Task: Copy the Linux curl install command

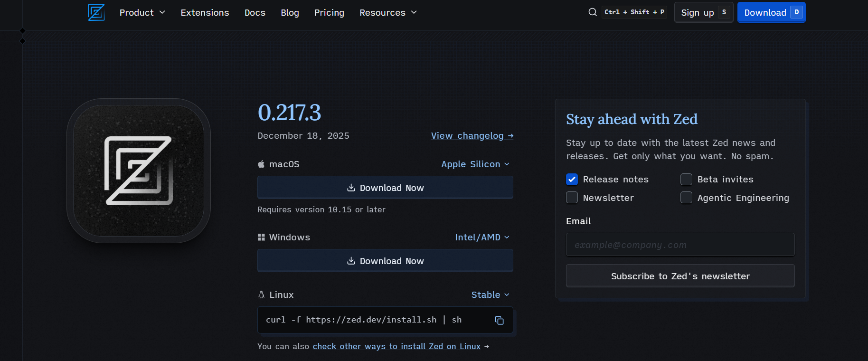Action: [499, 320]
